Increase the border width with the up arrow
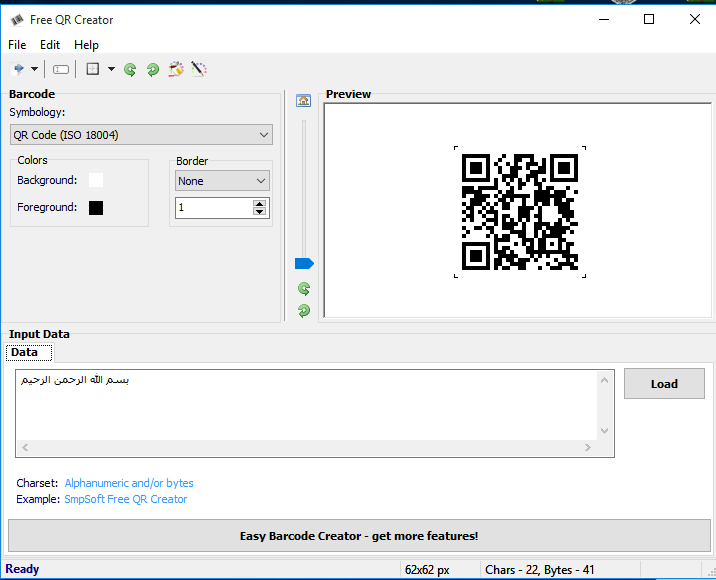 [260, 204]
